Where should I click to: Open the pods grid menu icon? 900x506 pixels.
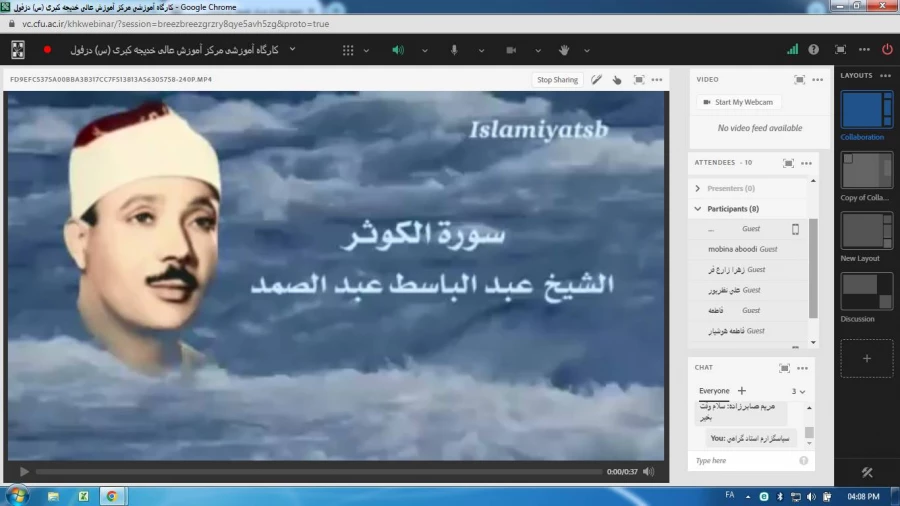(348, 50)
